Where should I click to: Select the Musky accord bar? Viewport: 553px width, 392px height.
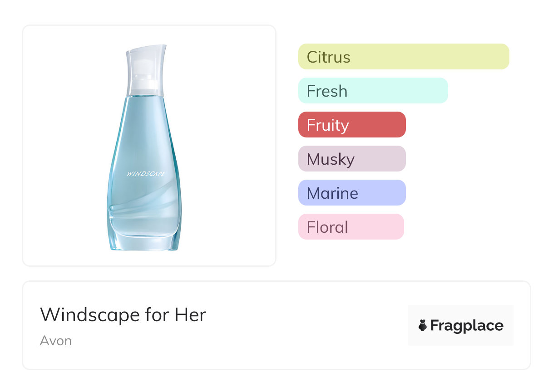351,159
